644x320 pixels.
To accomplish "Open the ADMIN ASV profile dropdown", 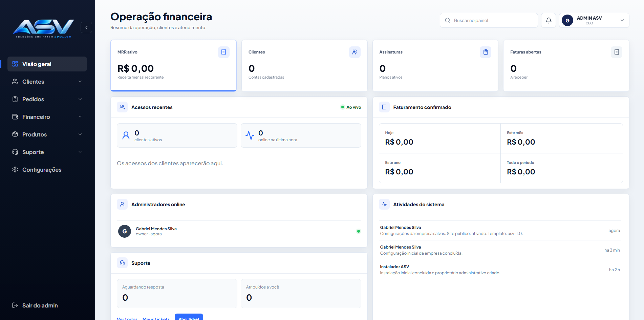I will click(594, 20).
